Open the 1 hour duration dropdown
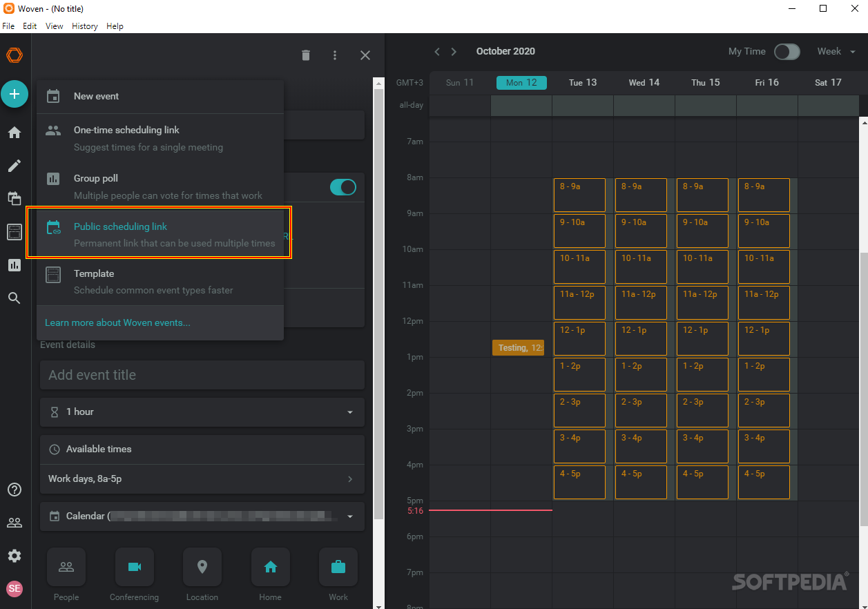 click(202, 412)
